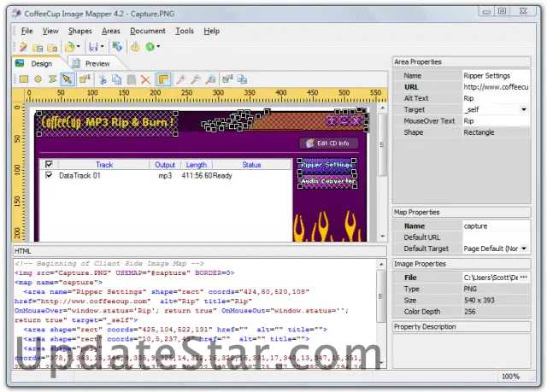Toggle the rulers display button
Image resolution: width=547 pixels, height=392 pixels.
pos(163,79)
